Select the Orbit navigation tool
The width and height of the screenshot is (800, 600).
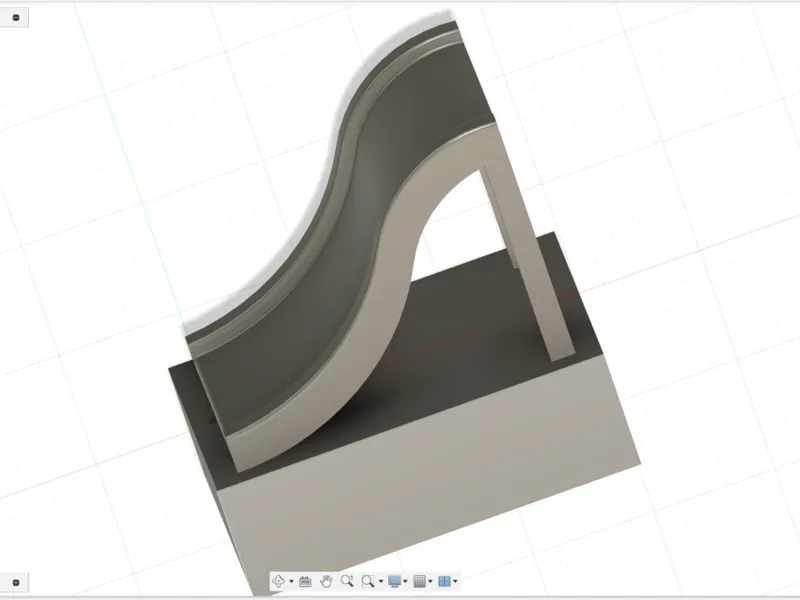tap(279, 581)
